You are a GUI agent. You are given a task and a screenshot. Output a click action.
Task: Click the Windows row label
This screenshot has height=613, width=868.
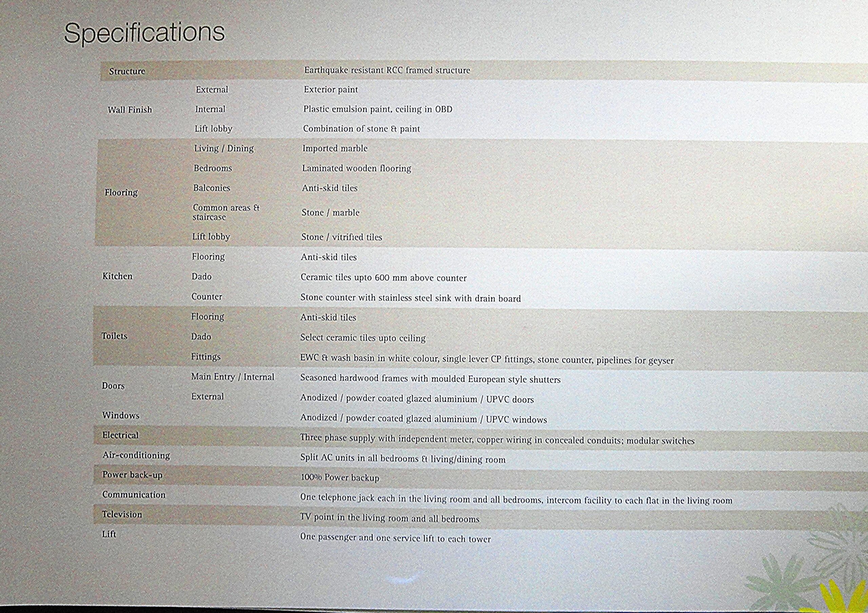(121, 415)
